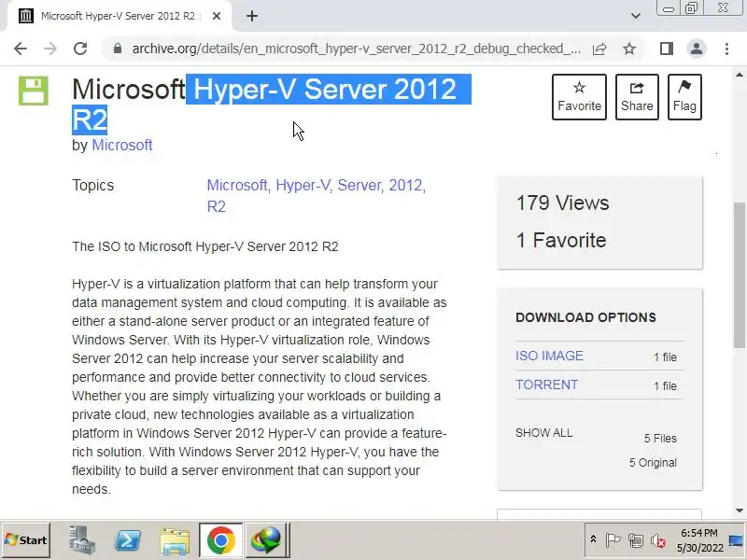Close the Hyper-V Server tab
The width and height of the screenshot is (747, 560).
tap(217, 16)
